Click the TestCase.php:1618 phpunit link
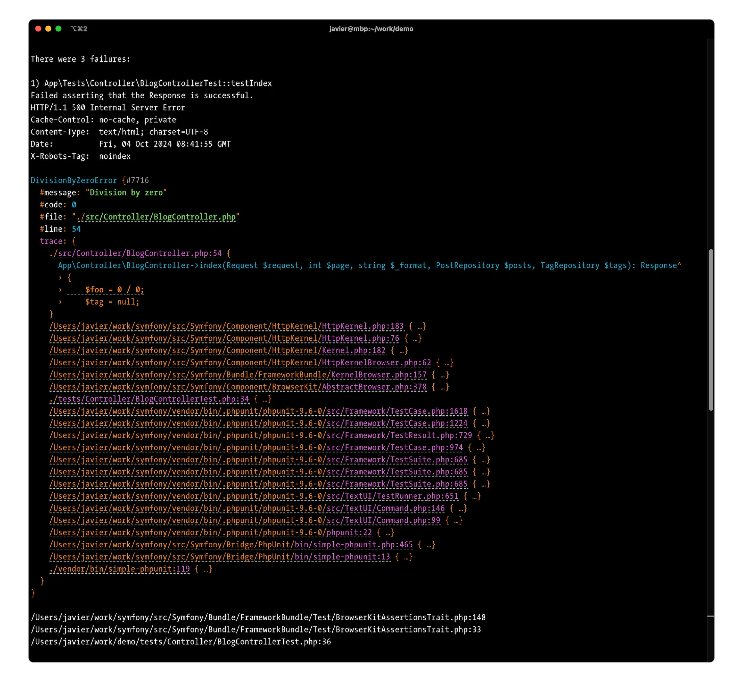This screenshot has height=700, width=743. pyautogui.click(x=258, y=411)
